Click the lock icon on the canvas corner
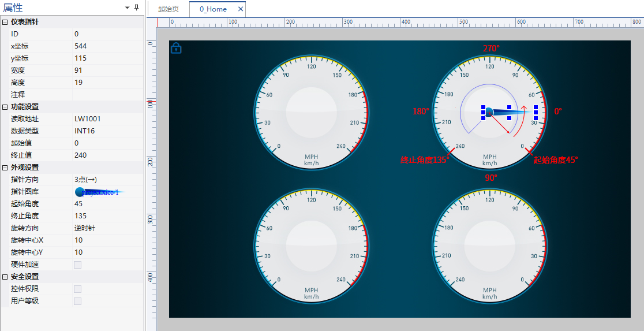 [x=176, y=48]
